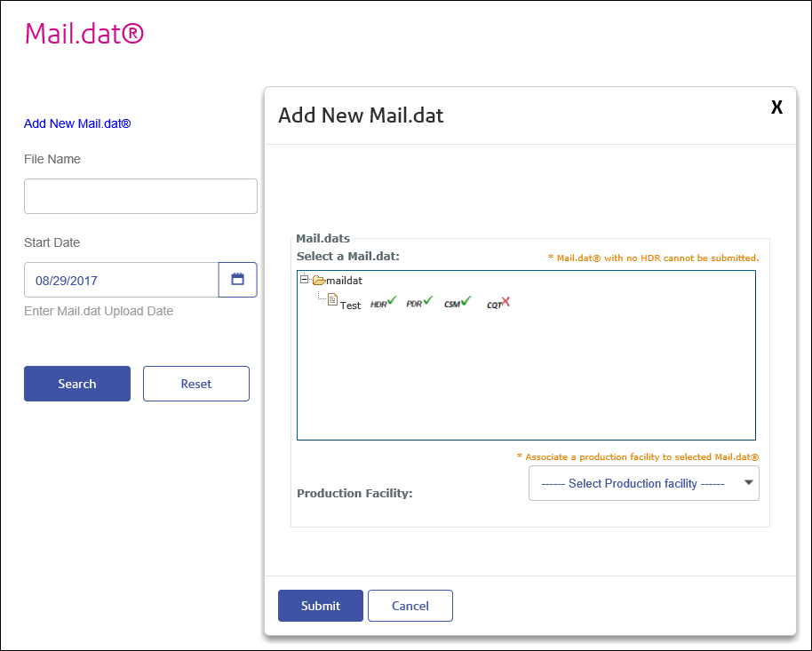Viewport: 812px width, 651px height.
Task: Open the Production Facility dropdown
Action: [x=643, y=483]
